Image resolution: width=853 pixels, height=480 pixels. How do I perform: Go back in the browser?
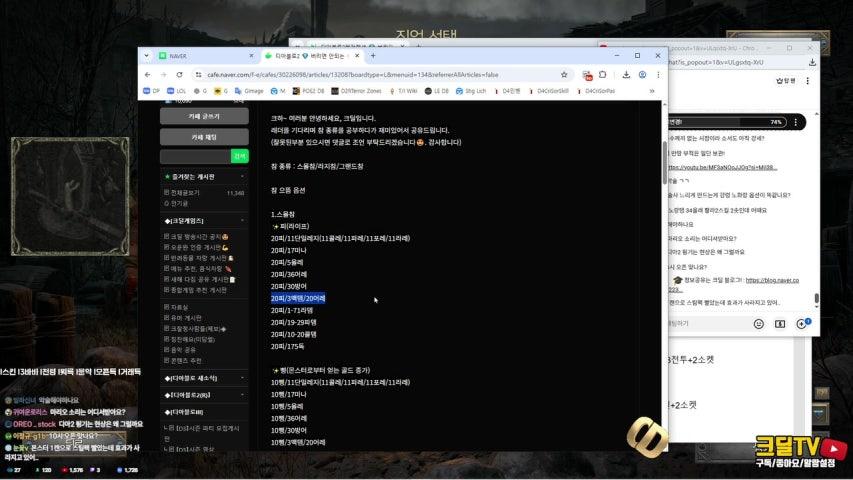point(147,75)
